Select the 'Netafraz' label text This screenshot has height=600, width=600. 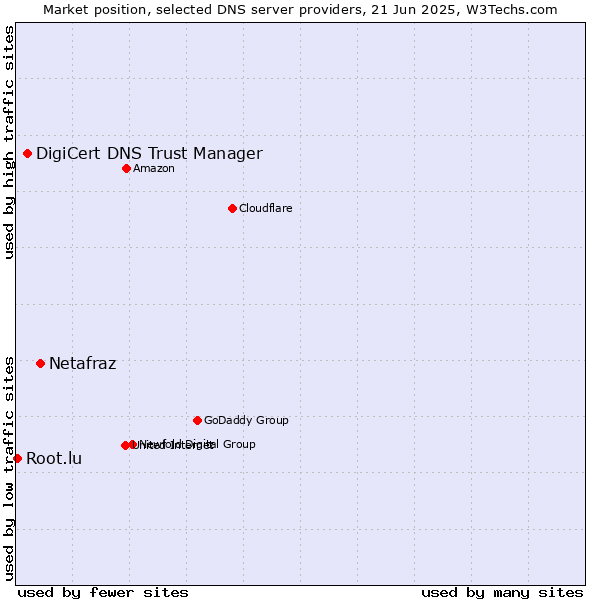[x=83, y=363]
